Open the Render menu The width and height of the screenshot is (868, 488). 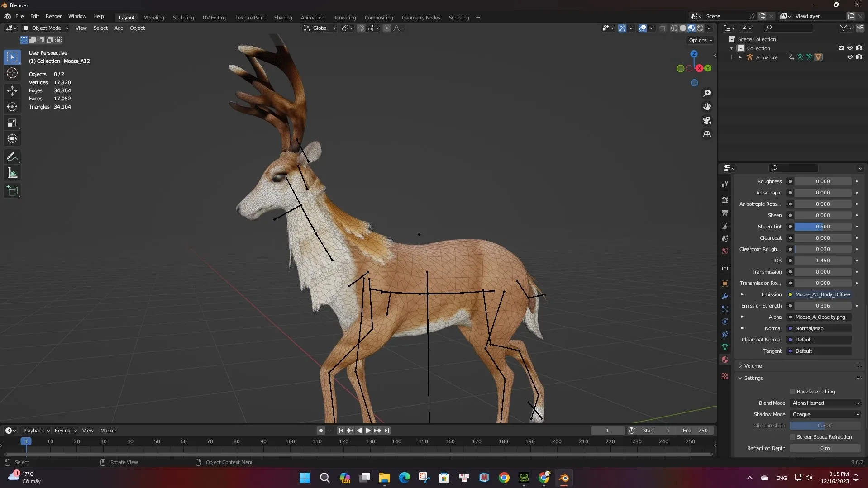[x=53, y=16]
